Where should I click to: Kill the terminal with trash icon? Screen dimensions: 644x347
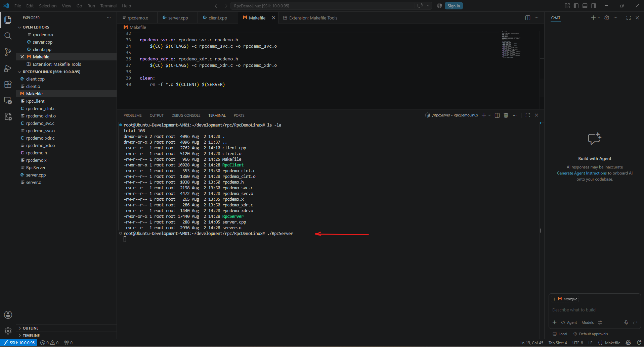point(506,115)
